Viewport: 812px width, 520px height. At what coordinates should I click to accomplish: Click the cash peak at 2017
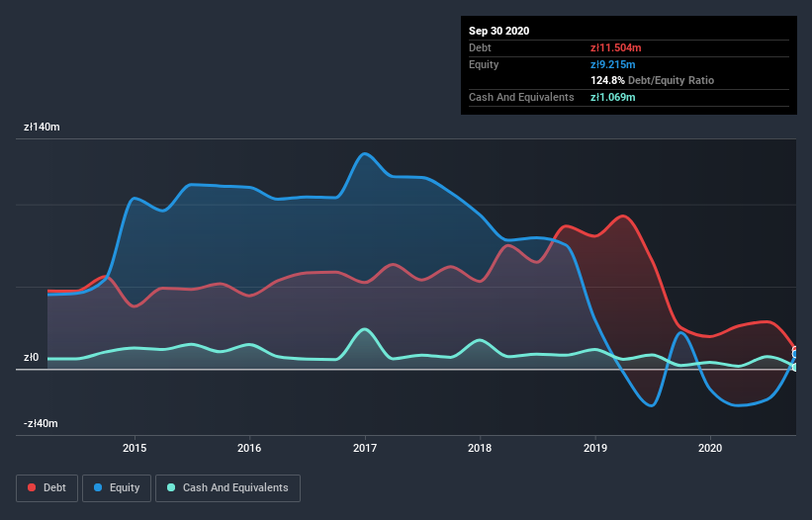point(365,329)
